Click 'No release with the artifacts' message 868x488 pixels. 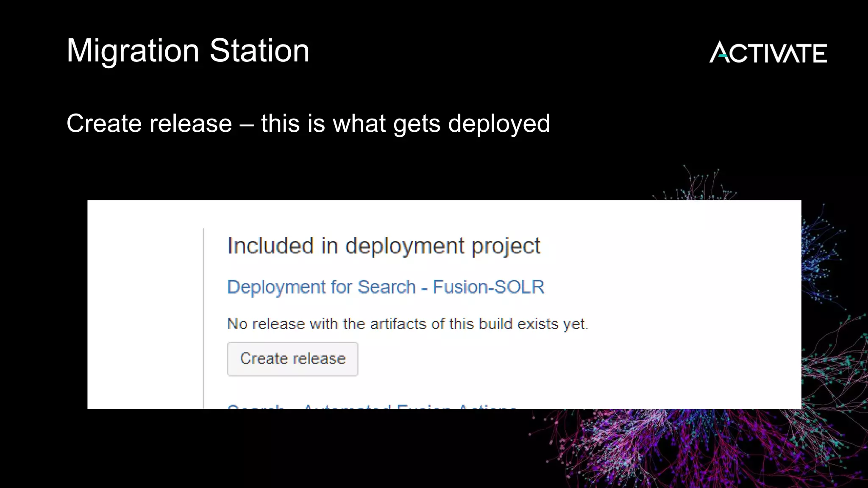tap(408, 324)
